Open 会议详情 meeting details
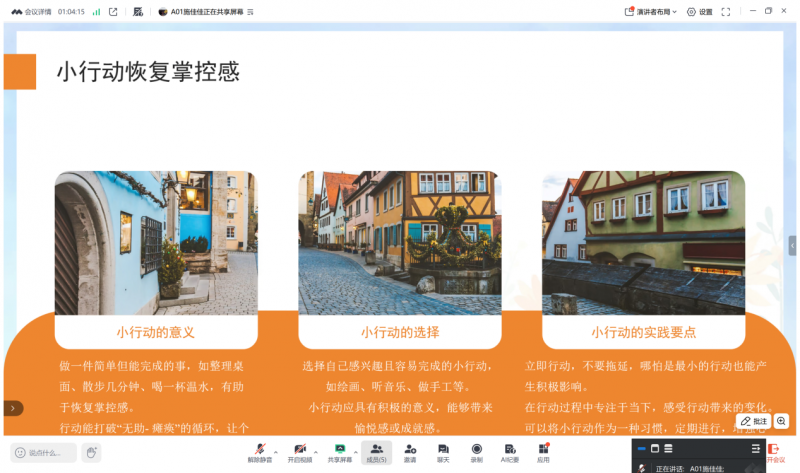 coord(32,12)
